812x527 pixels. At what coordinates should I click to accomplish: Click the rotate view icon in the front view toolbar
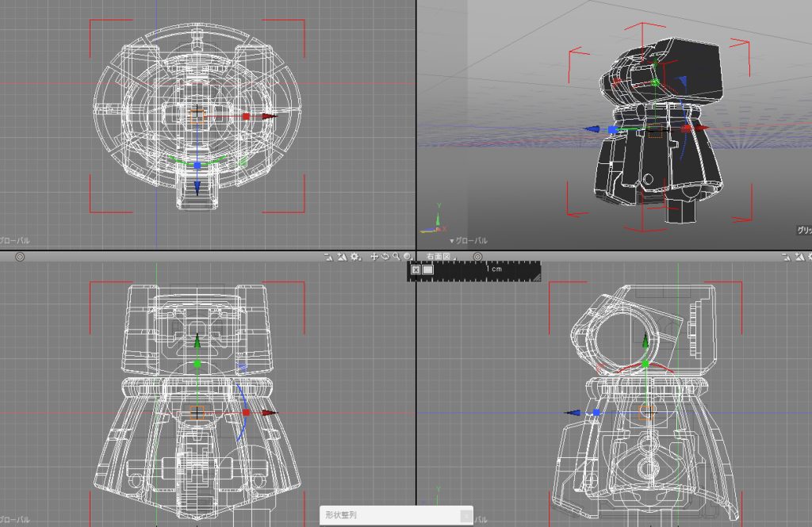pyautogui.click(x=385, y=257)
